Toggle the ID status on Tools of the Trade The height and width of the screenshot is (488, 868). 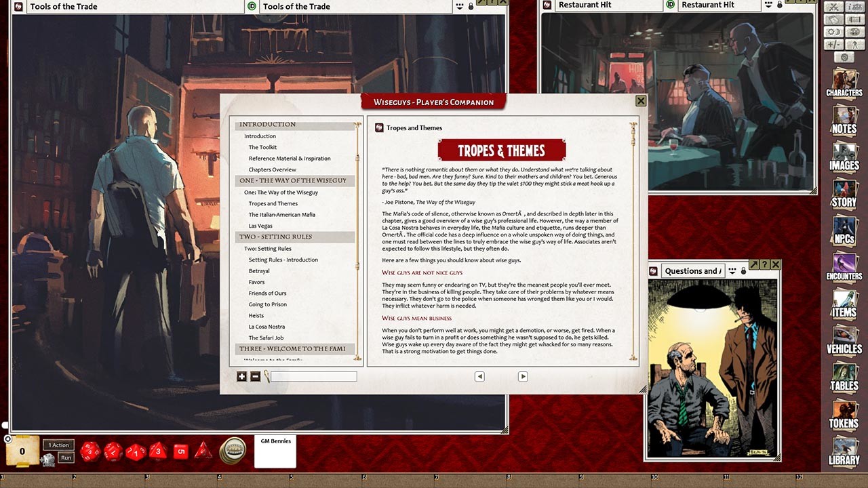point(252,6)
